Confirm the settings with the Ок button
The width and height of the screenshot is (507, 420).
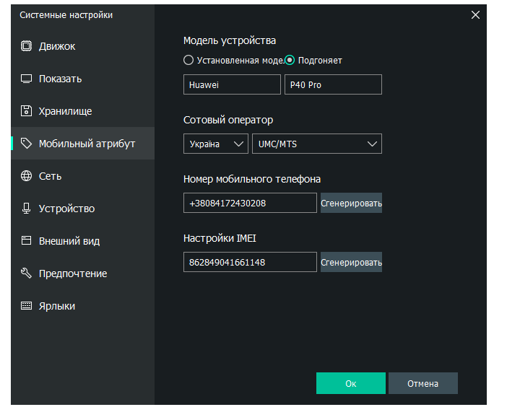351,383
